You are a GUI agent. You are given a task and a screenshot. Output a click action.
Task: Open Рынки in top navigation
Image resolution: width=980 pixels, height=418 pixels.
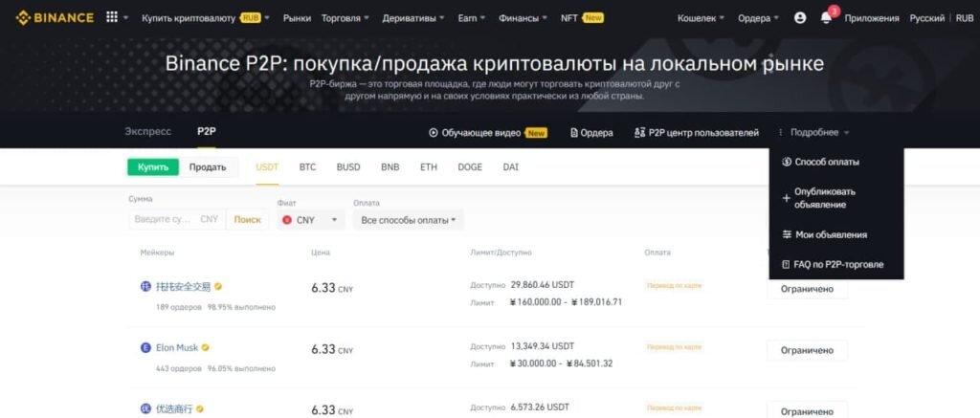coord(297,18)
